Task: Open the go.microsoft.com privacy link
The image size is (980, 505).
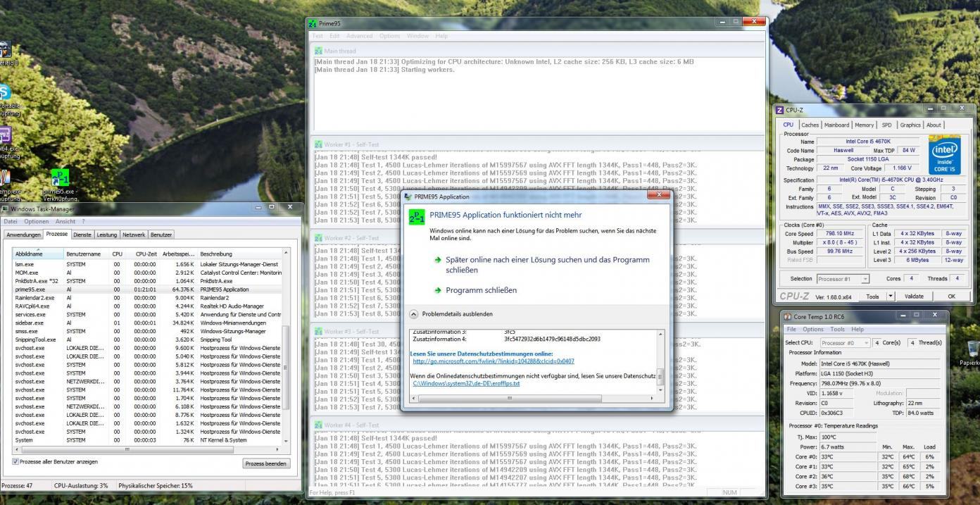Action: point(494,361)
